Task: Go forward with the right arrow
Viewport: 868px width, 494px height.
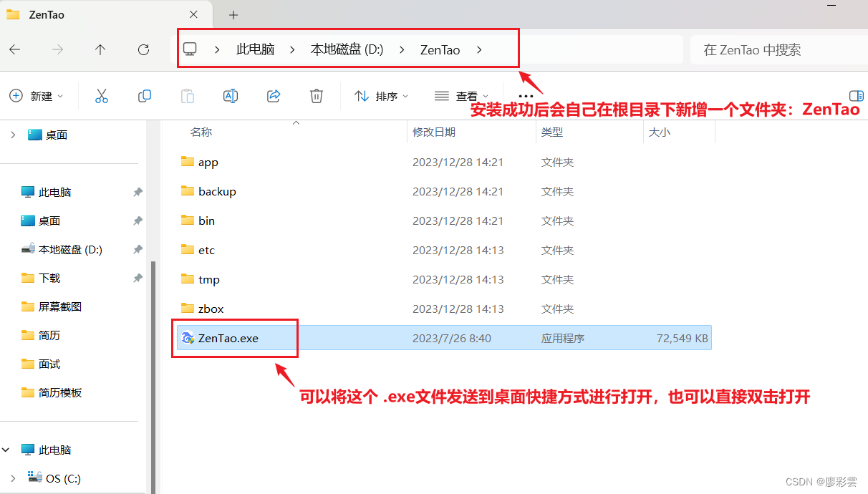Action: pyautogui.click(x=58, y=49)
